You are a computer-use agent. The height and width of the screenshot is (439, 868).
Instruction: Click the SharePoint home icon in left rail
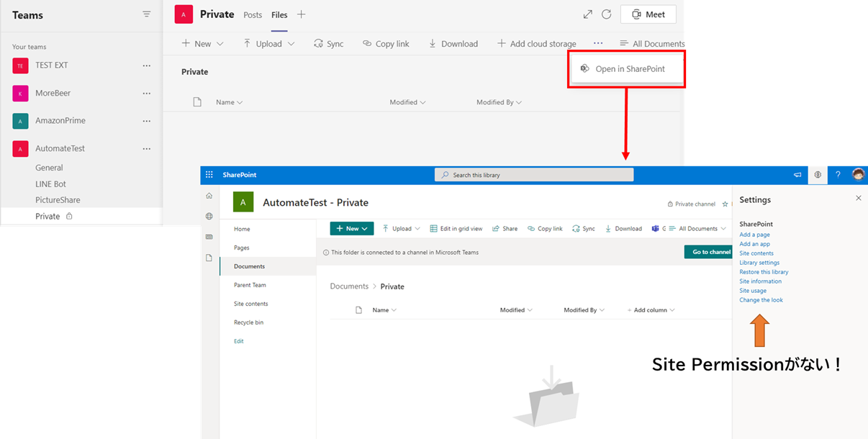click(209, 196)
